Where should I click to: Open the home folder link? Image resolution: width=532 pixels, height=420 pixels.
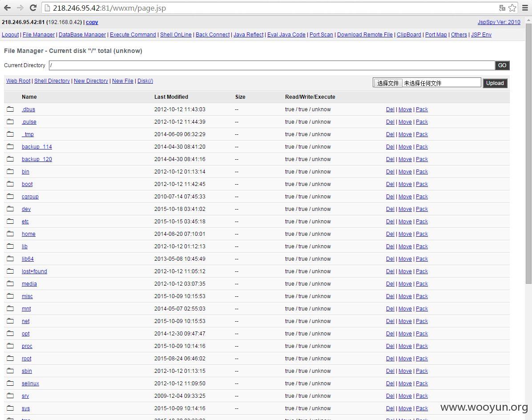pos(28,234)
